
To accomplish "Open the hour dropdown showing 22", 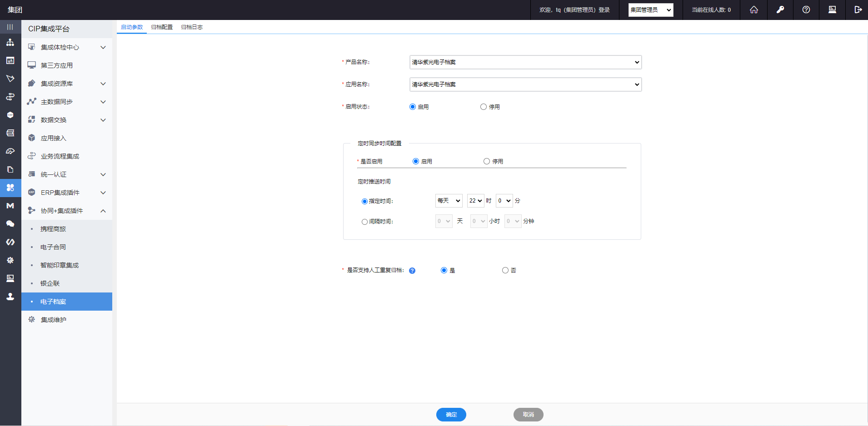I will click(475, 201).
